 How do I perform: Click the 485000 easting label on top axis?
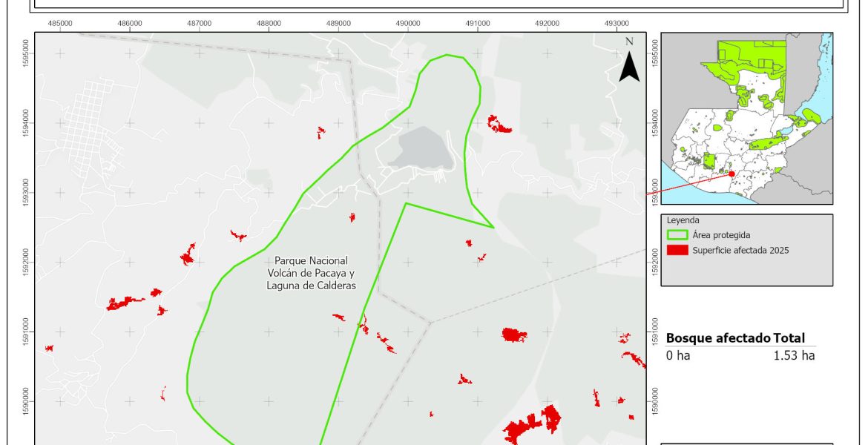[x=60, y=23]
